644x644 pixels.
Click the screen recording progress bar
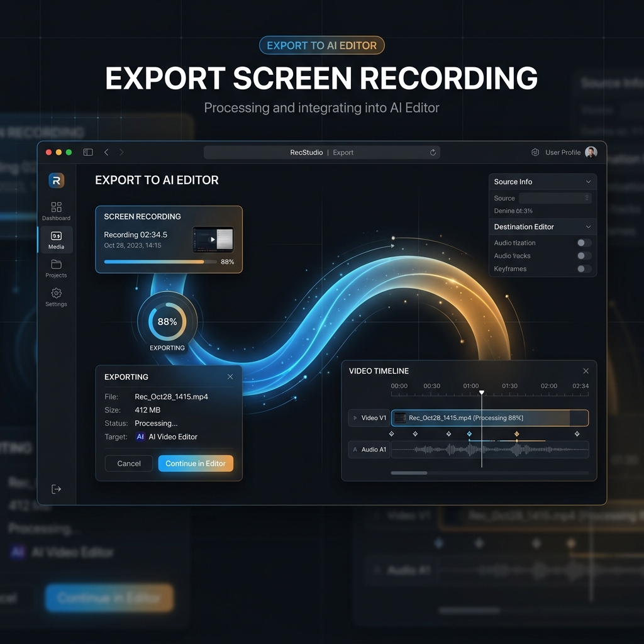[x=160, y=262]
